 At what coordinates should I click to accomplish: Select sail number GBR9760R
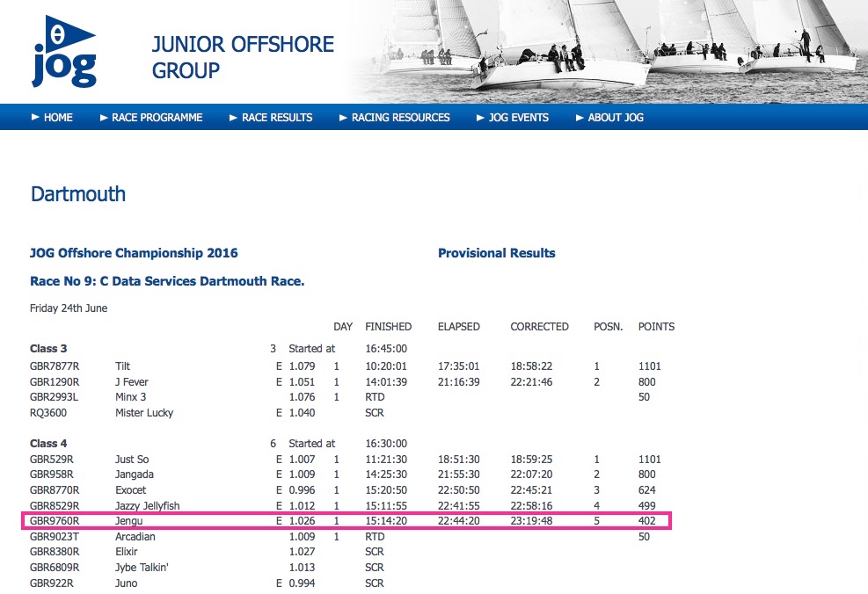click(x=55, y=520)
